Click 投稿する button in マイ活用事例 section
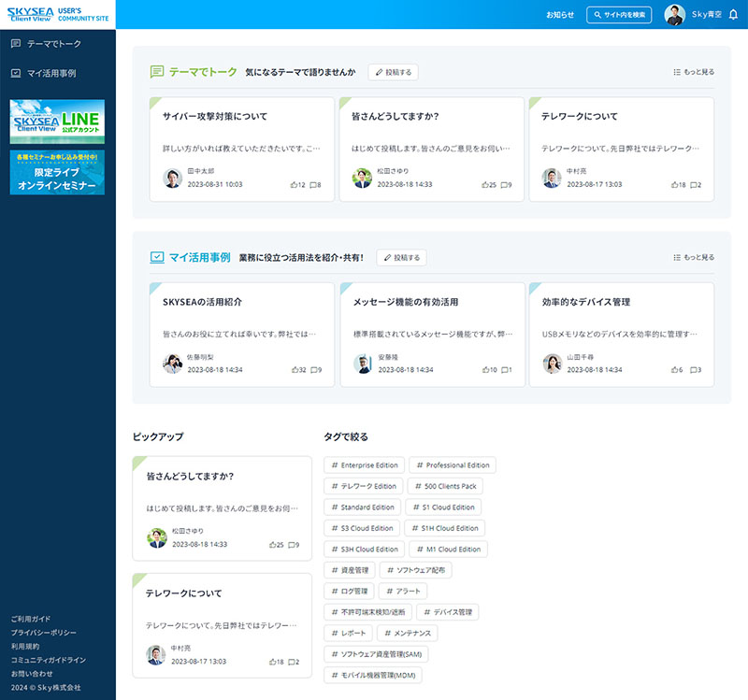The image size is (748, 700). pos(401,258)
